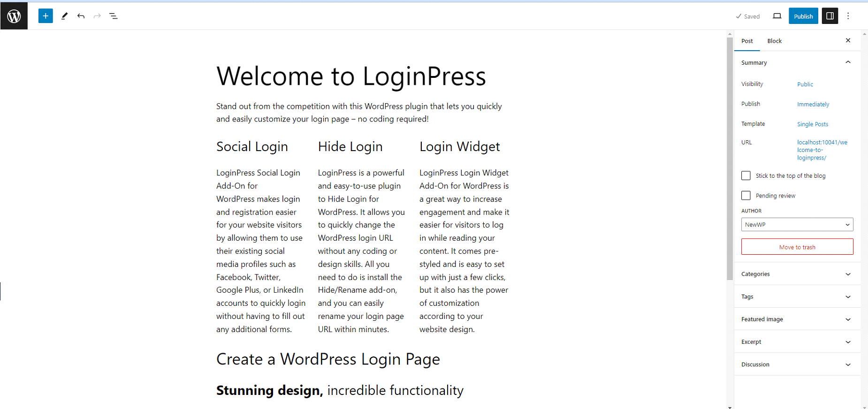Toggle the block inserter plus button
Viewport: 868px width, 409px height.
46,16
